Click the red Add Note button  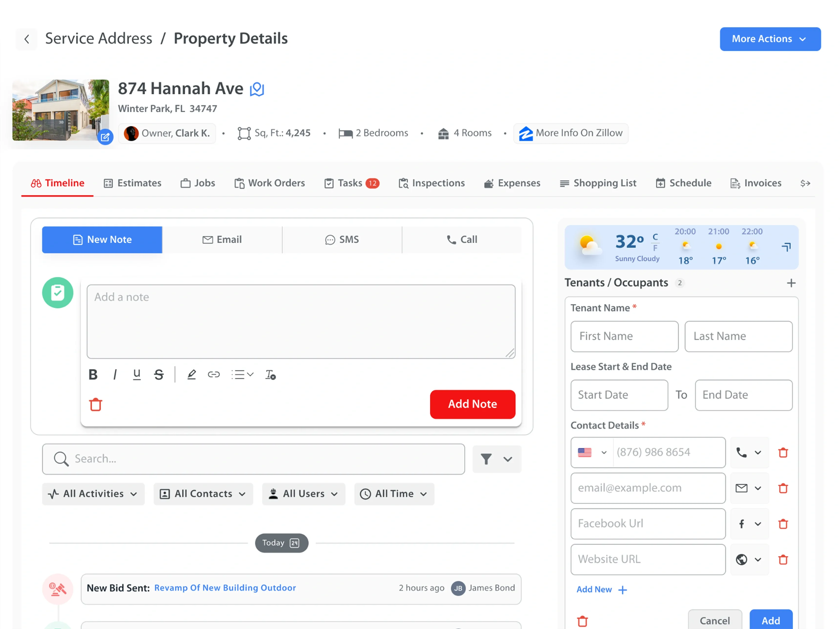coord(472,404)
